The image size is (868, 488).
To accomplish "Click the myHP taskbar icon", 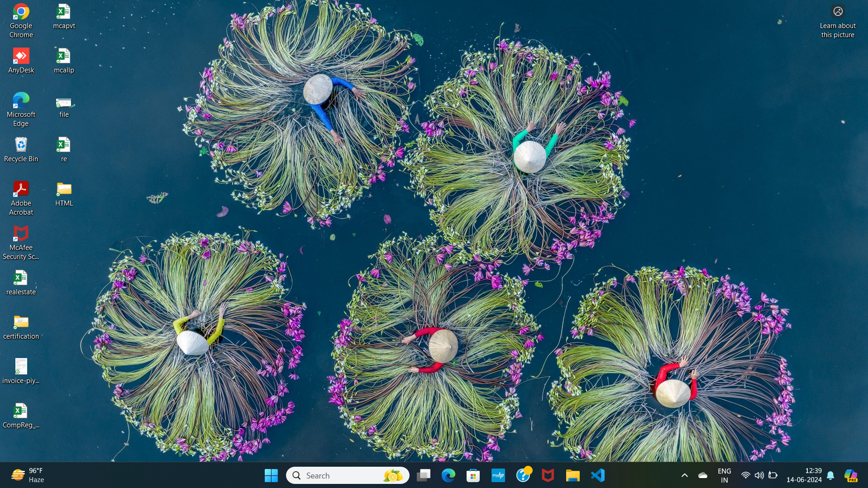I will tap(498, 475).
